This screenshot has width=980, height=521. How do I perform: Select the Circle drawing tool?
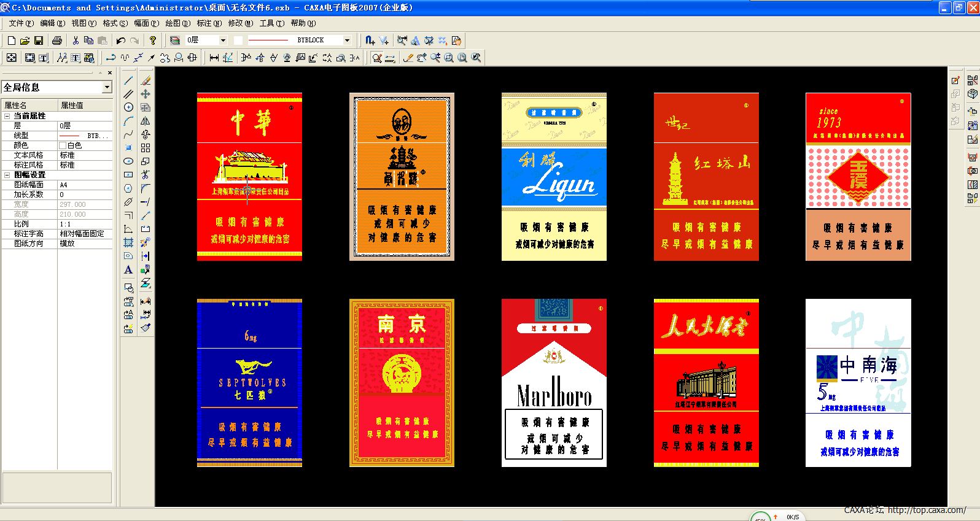(128, 107)
